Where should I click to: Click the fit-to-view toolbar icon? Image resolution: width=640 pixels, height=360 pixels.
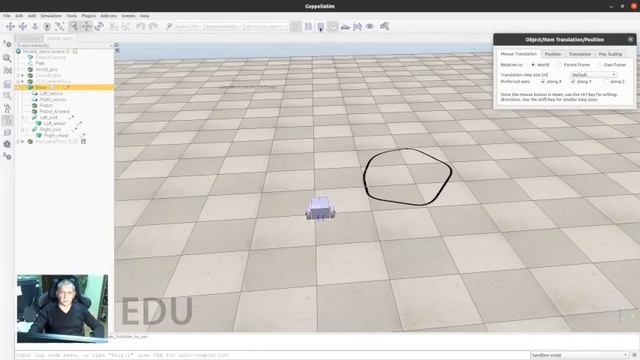pyautogui.click(x=60, y=27)
